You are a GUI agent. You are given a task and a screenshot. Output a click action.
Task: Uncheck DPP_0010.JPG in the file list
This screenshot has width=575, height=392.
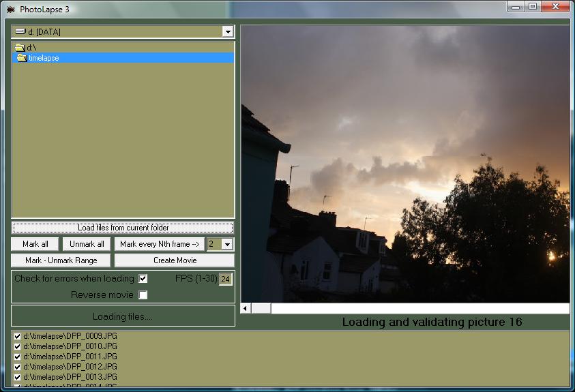(x=17, y=346)
